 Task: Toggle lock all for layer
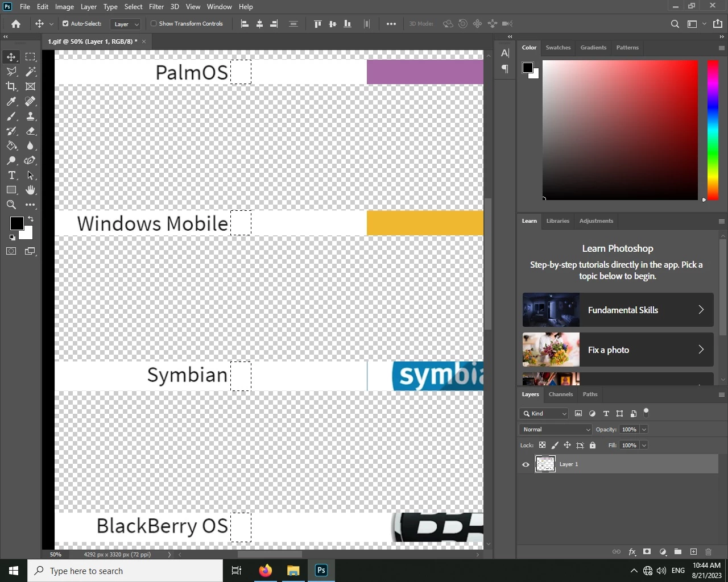tap(593, 446)
